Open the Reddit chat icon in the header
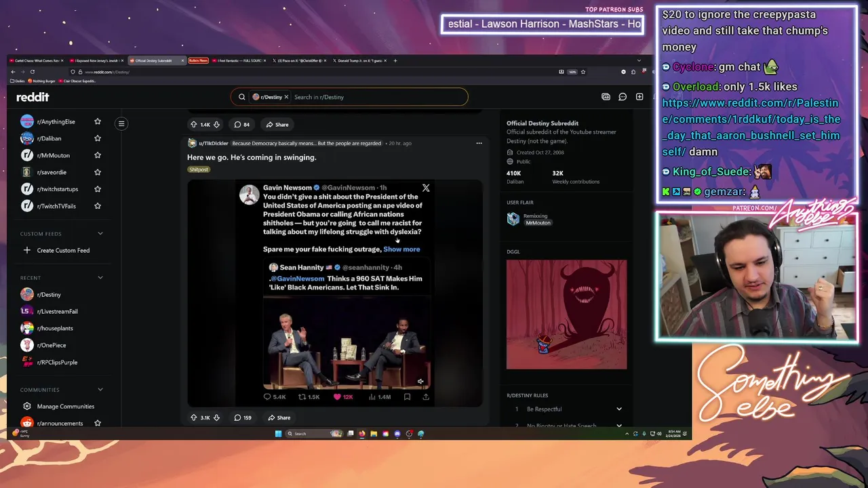Screen dimensions: 868x488 (x=623, y=97)
